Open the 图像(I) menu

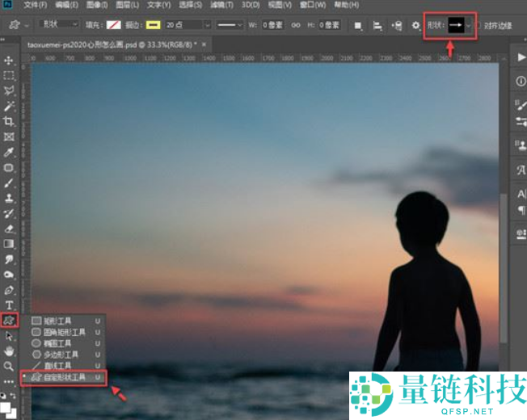coord(97,5)
